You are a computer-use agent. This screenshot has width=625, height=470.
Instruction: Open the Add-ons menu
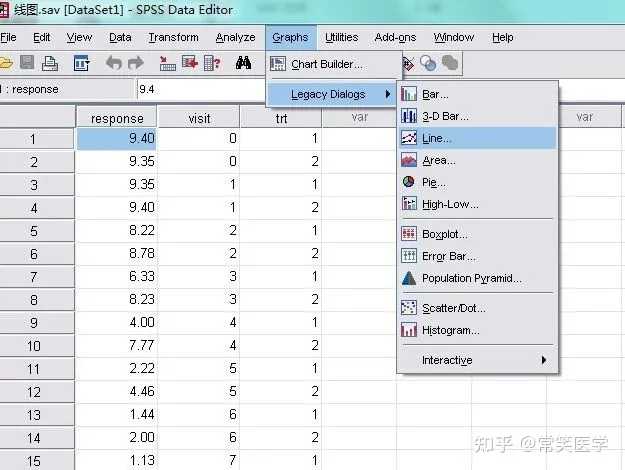[395, 37]
